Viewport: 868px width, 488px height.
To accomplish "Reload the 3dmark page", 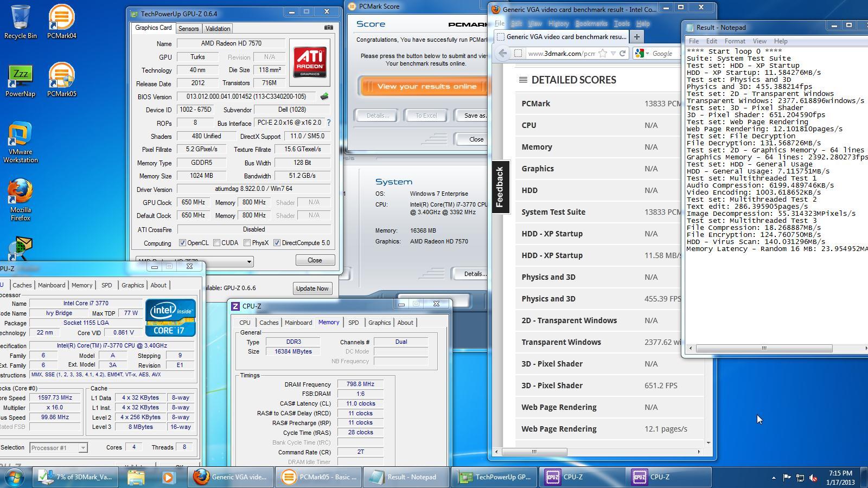I will point(622,53).
